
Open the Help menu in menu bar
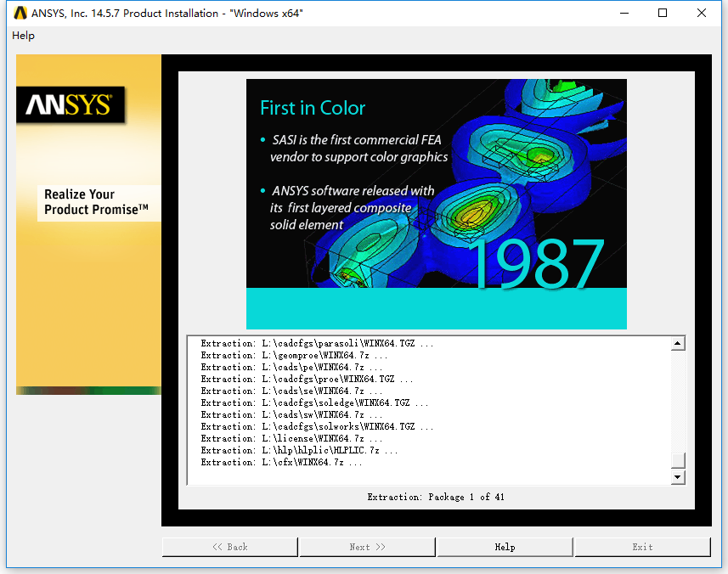(x=23, y=36)
